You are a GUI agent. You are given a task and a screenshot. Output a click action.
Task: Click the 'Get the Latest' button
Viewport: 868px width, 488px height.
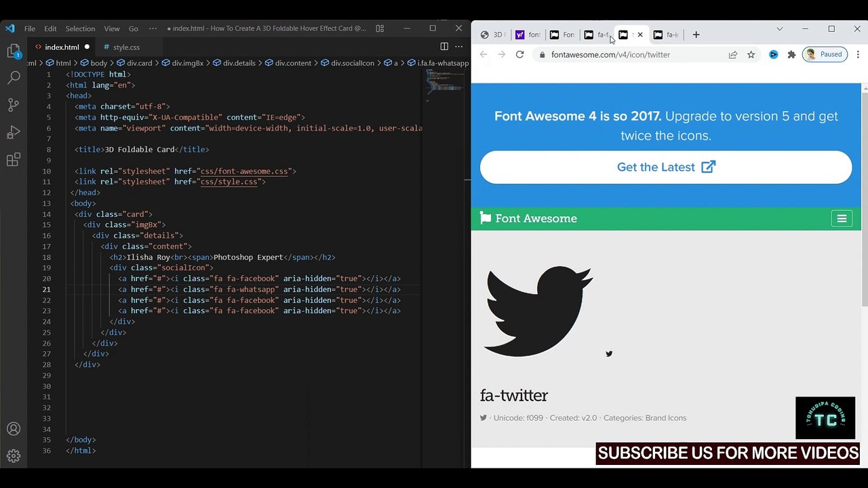[666, 167]
